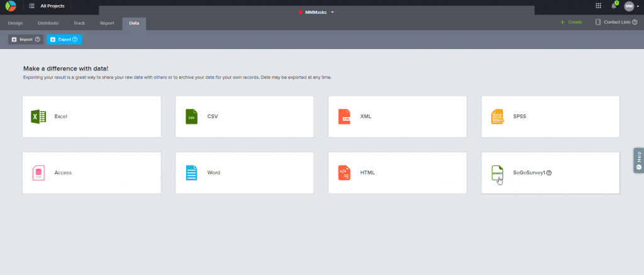The image size is (644, 275).
Task: Click the green Create button
Action: coord(571,22)
